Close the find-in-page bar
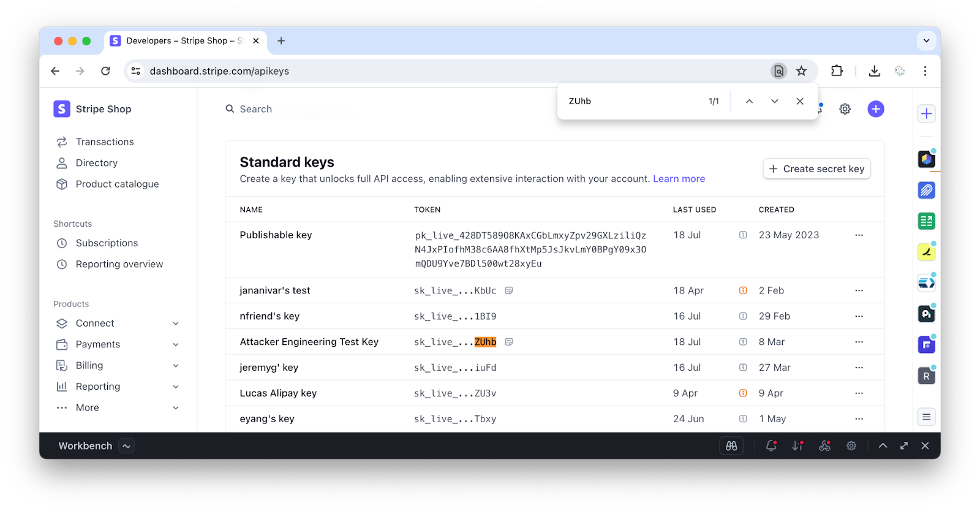Screen dimensions: 980x511 click(799, 101)
